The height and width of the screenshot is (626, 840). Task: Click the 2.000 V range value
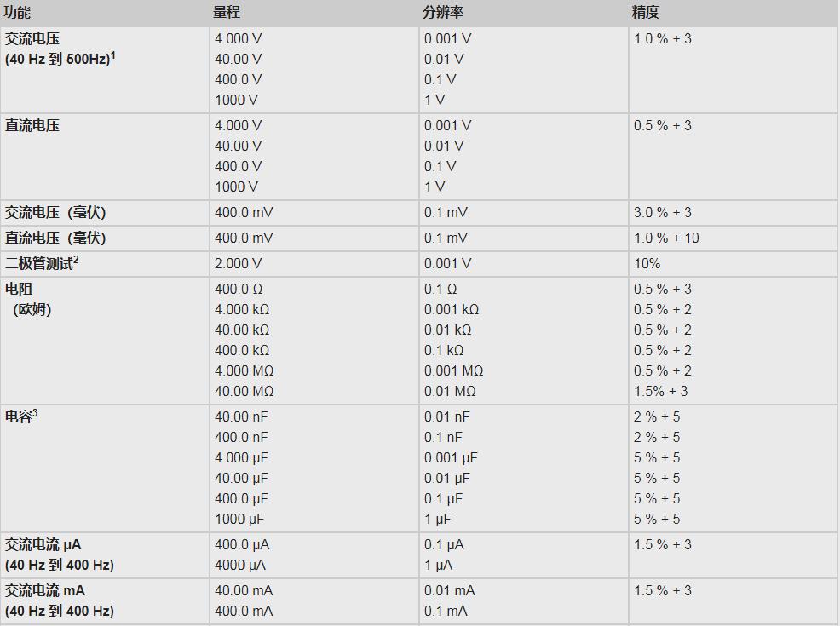click(238, 263)
